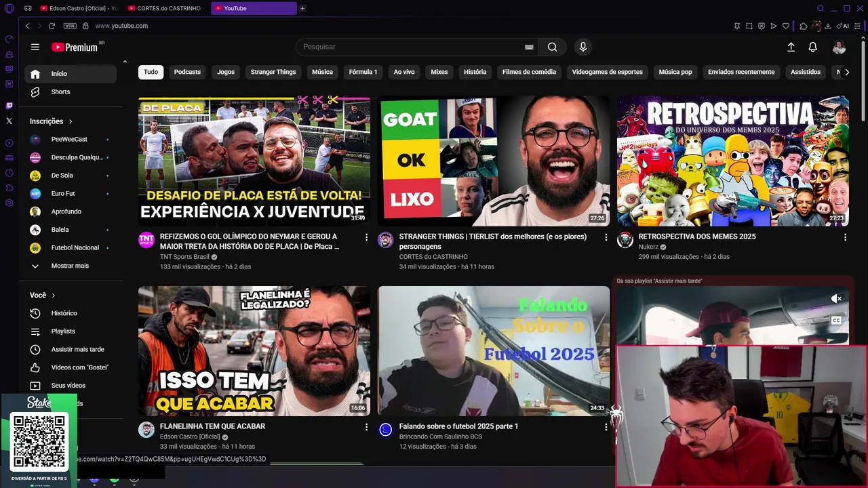Open YouTube notifications bell
The height and width of the screenshot is (488, 868).
(x=812, y=47)
